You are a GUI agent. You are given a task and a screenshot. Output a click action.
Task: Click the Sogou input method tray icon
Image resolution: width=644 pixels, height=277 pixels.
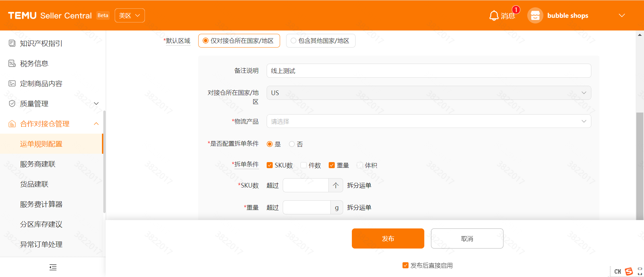629,271
